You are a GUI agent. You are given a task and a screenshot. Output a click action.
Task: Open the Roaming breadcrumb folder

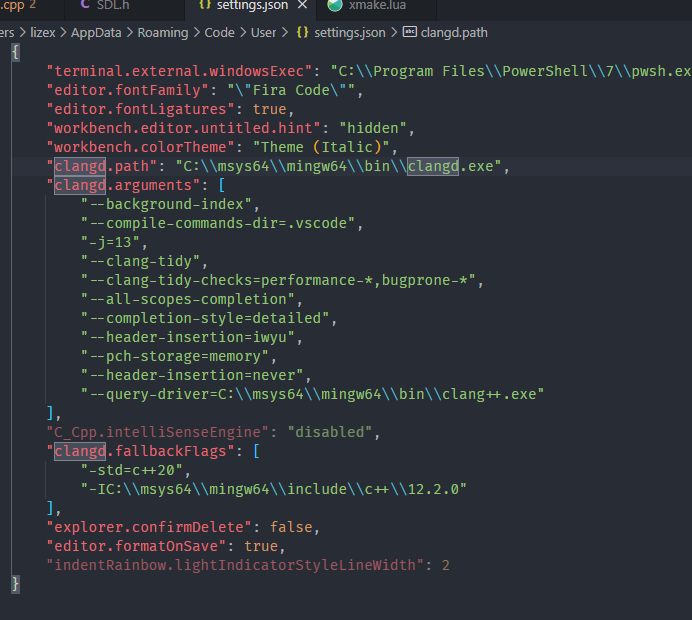tap(163, 33)
